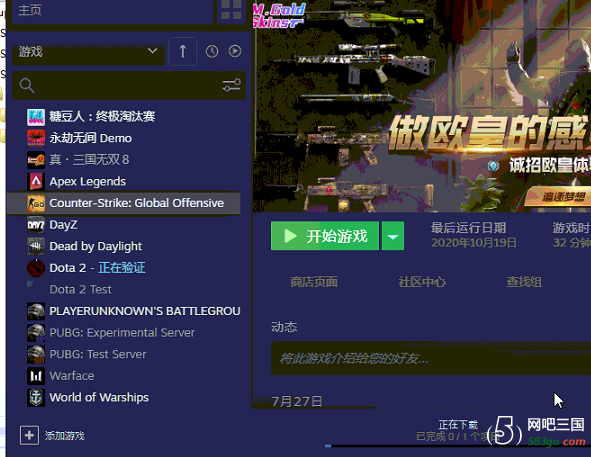
Task: Click the Dead by Daylight icon
Action: click(36, 247)
